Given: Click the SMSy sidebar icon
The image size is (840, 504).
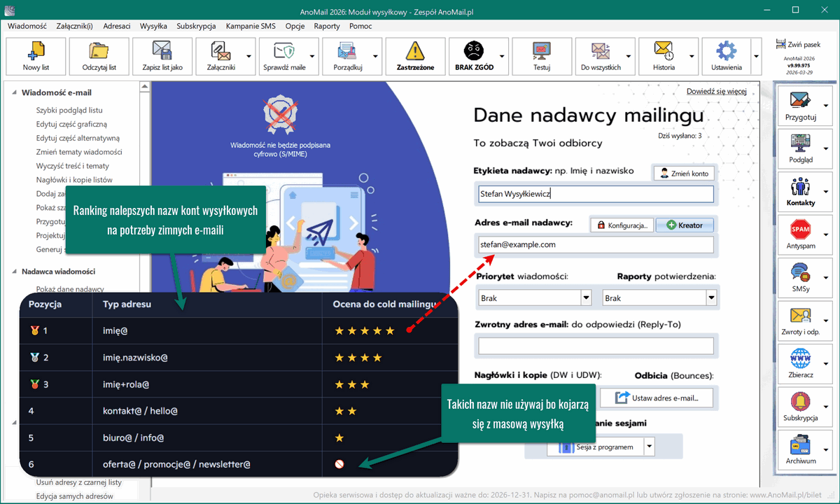Looking at the screenshot, I should (x=800, y=274).
